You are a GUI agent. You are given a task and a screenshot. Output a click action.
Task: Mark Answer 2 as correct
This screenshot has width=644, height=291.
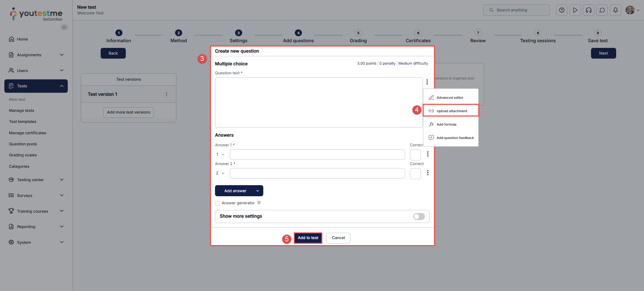415,173
